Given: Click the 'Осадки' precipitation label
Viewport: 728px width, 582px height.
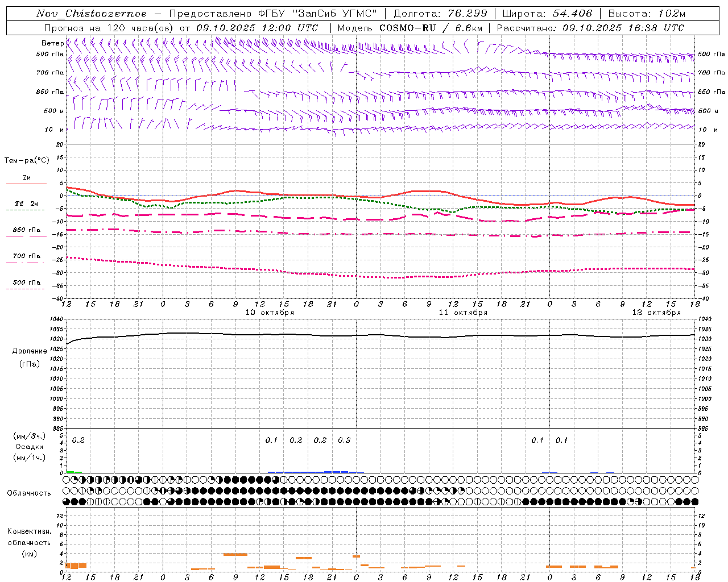Looking at the screenshot, I should (x=30, y=447).
